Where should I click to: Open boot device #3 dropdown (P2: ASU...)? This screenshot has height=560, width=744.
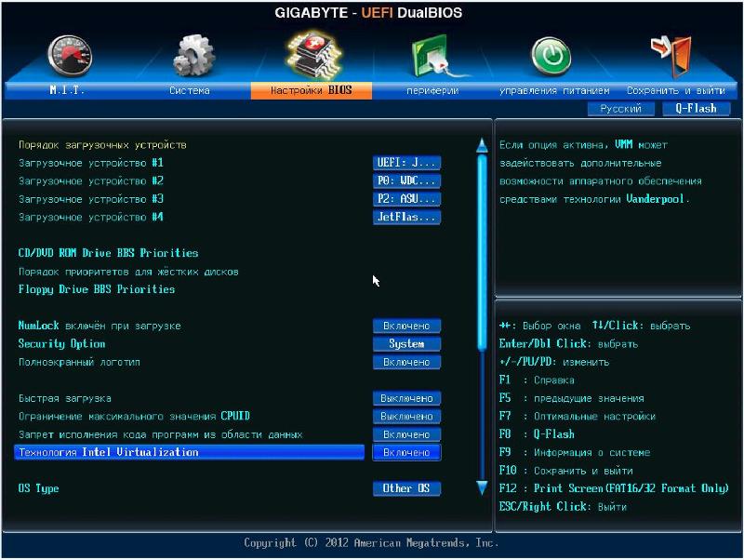pyautogui.click(x=406, y=199)
